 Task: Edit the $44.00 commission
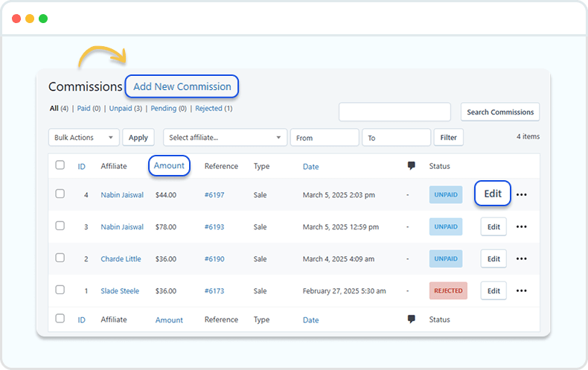(x=493, y=194)
